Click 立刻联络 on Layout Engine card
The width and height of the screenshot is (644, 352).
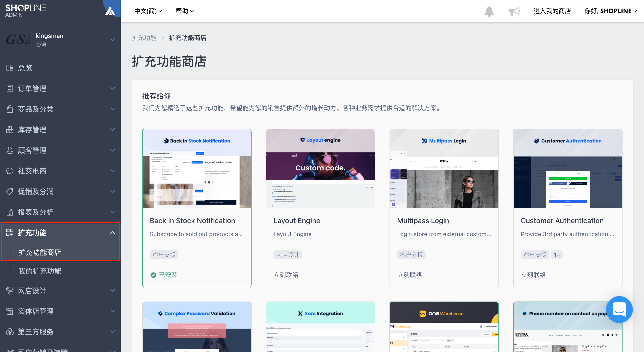click(x=286, y=275)
